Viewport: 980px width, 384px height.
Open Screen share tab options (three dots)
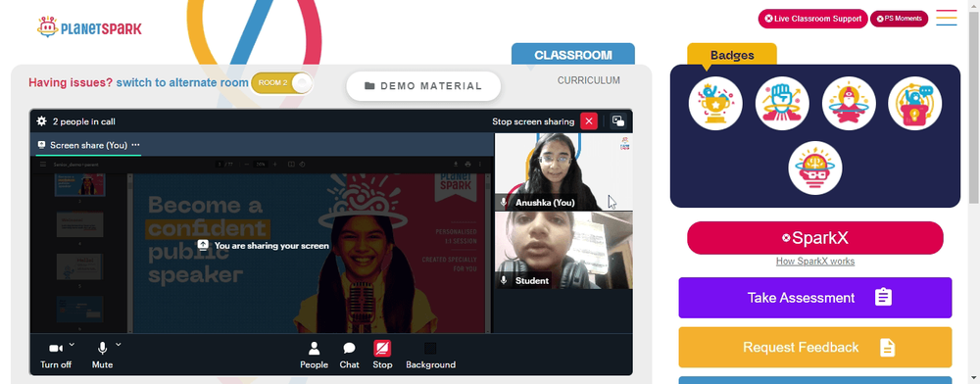coord(135,145)
